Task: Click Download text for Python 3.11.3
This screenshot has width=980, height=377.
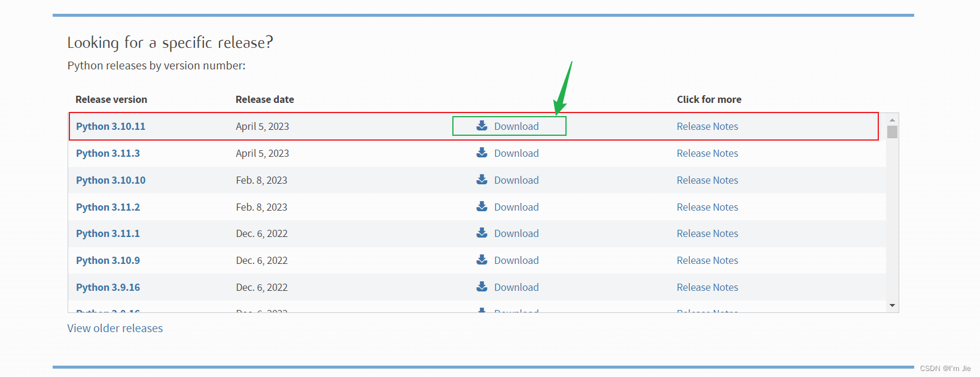Action: click(x=516, y=153)
